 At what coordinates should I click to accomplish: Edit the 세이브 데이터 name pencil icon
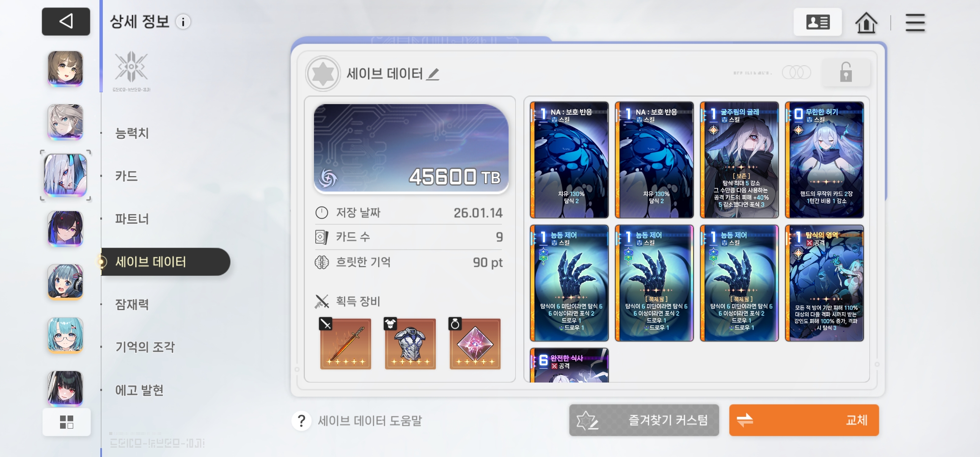(433, 74)
